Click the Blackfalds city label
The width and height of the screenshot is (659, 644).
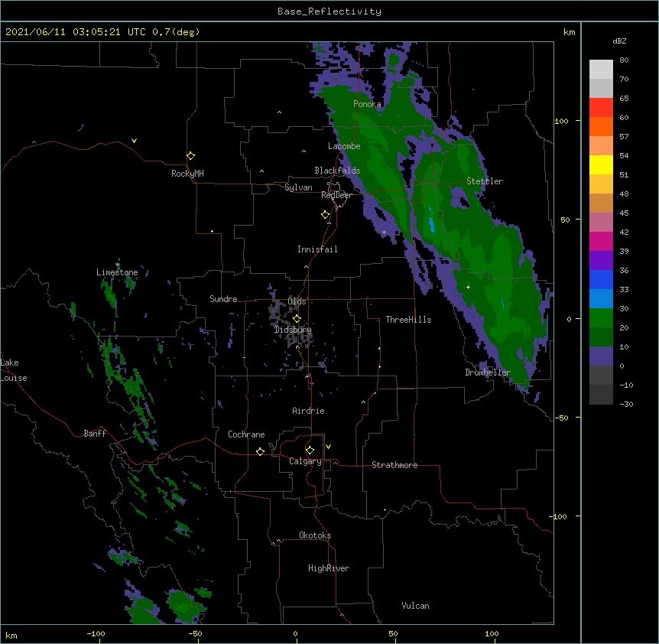[337, 171]
